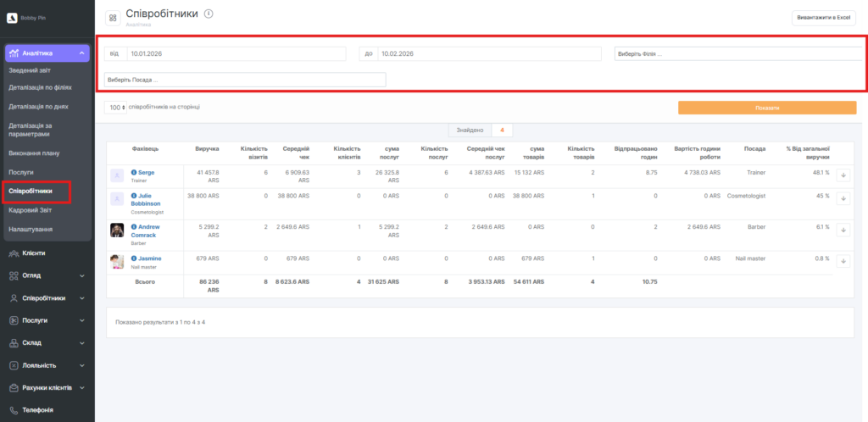Click Andrew Comrack's avatar photo
The width and height of the screenshot is (868, 422).
click(x=117, y=230)
